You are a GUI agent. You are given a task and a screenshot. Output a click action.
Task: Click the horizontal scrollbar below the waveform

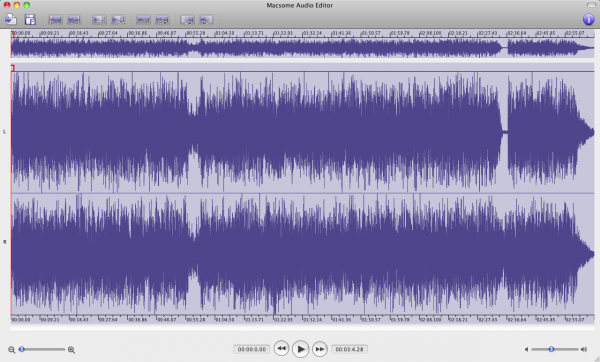[x=302, y=328]
